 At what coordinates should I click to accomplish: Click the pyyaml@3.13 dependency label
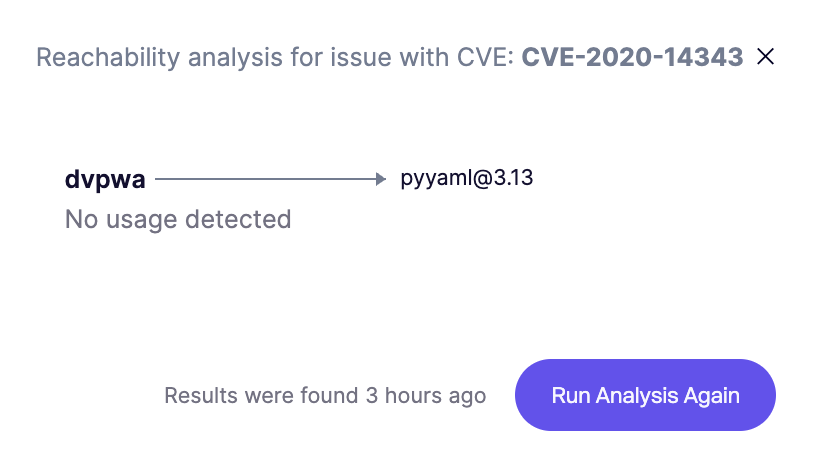click(467, 179)
